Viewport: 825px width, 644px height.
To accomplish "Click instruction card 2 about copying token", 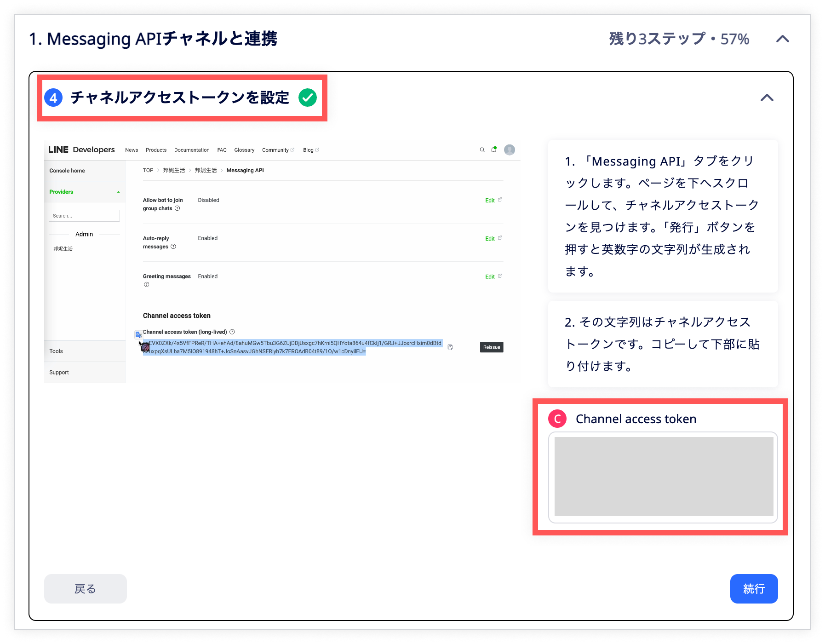I will click(x=663, y=344).
